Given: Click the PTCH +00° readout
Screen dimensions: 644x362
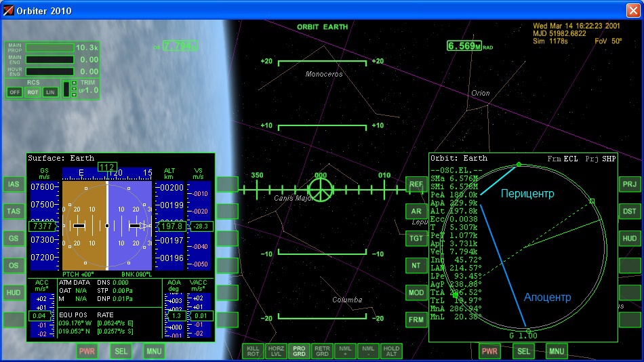Looking at the screenshot, I should 78,274.
